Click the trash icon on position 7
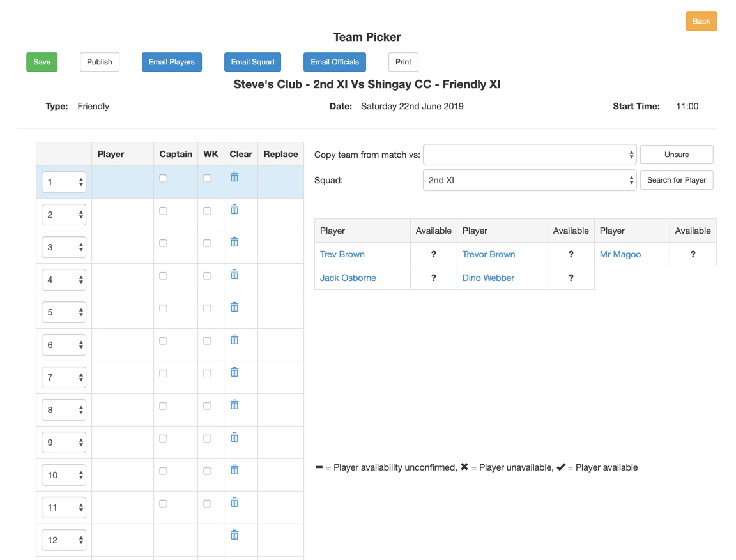The height and width of the screenshot is (560, 736). pos(234,372)
